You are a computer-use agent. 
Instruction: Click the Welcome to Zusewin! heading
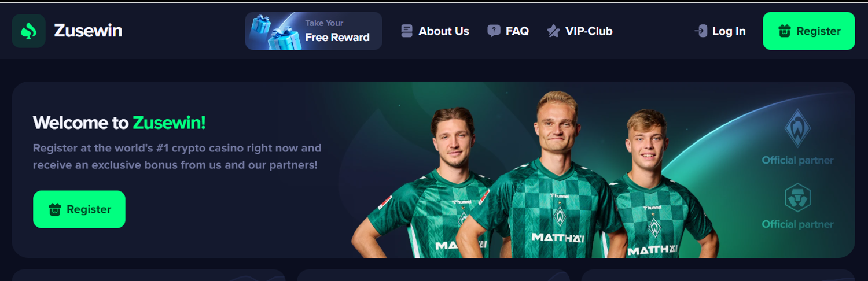click(119, 123)
